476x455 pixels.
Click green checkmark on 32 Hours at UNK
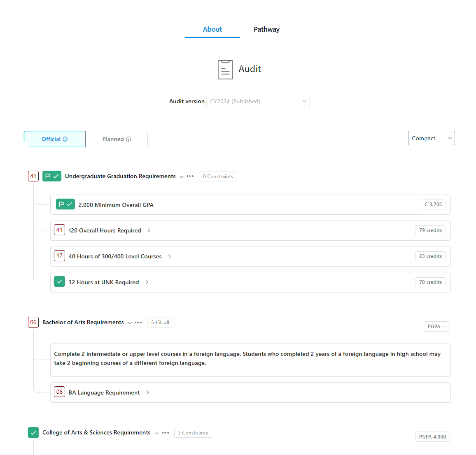(x=59, y=282)
